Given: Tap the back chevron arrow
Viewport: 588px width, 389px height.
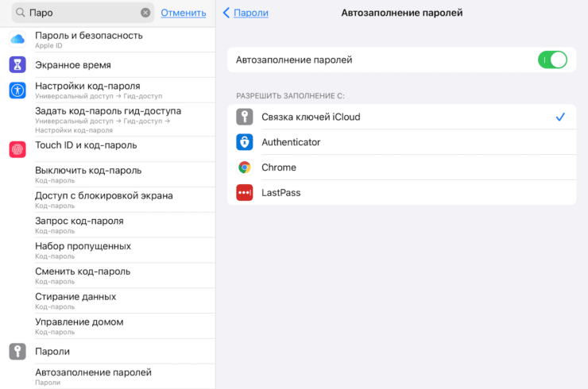Looking at the screenshot, I should (x=226, y=13).
